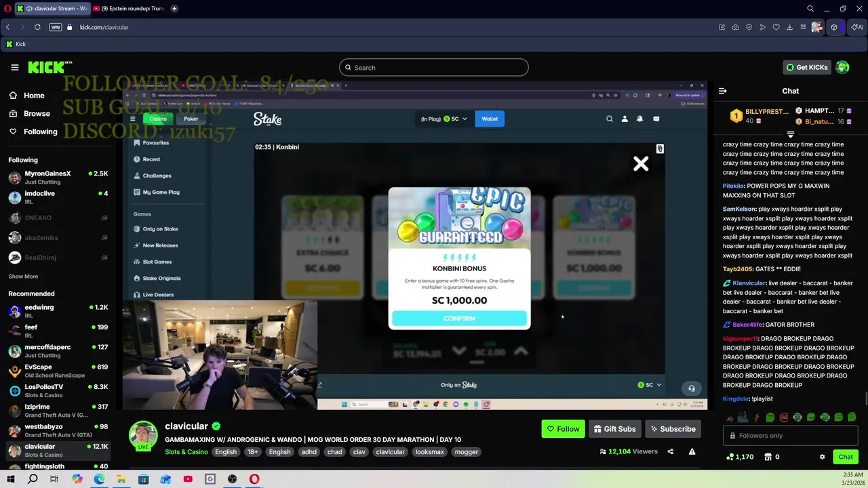This screenshot has height=488, width=868.
Task: Open Microsoft Edge from taskbar
Action: 99,479
